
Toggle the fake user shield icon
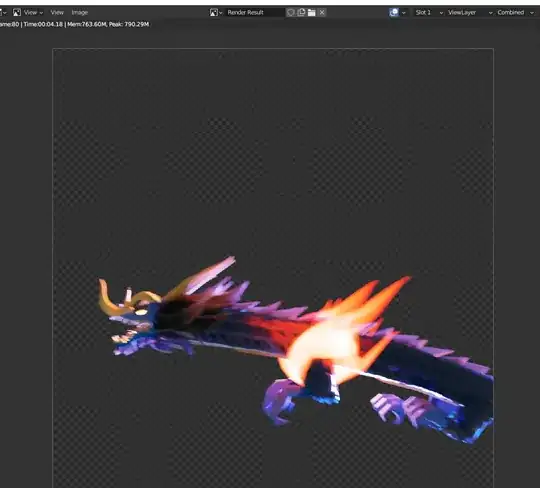(x=291, y=12)
